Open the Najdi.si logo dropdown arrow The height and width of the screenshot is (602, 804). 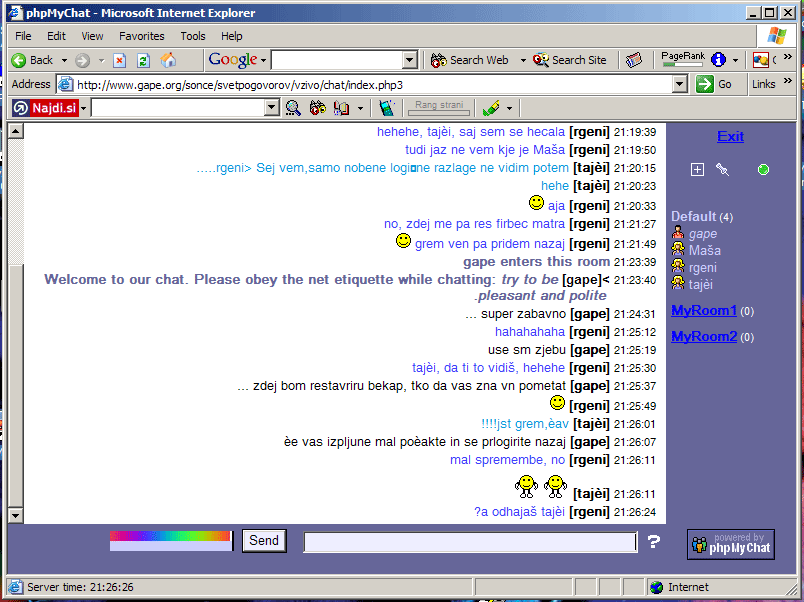[83, 109]
